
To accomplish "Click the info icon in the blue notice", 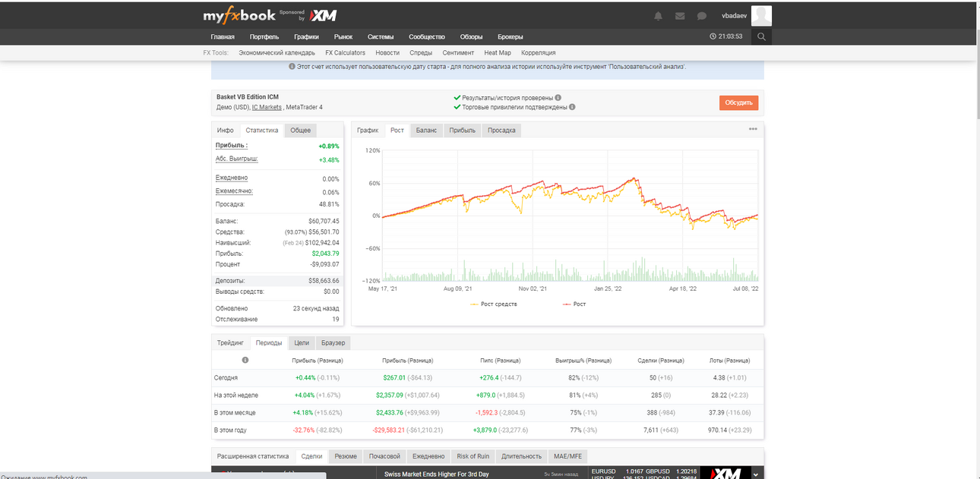I will (292, 67).
